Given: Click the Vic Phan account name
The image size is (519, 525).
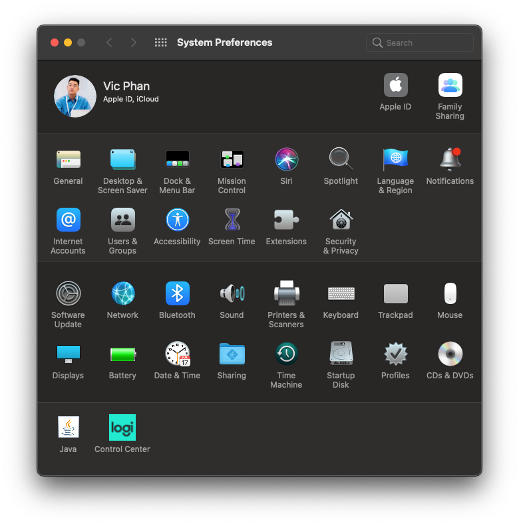Looking at the screenshot, I should pyautogui.click(x=127, y=86).
